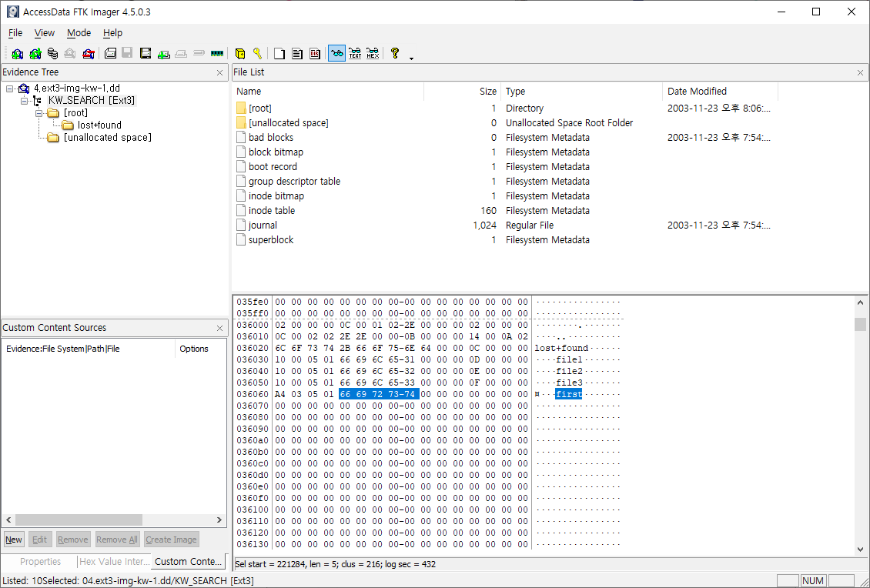Click Remove All Evidence Items icon
Image resolution: width=870 pixels, height=588 pixels.
(89, 53)
